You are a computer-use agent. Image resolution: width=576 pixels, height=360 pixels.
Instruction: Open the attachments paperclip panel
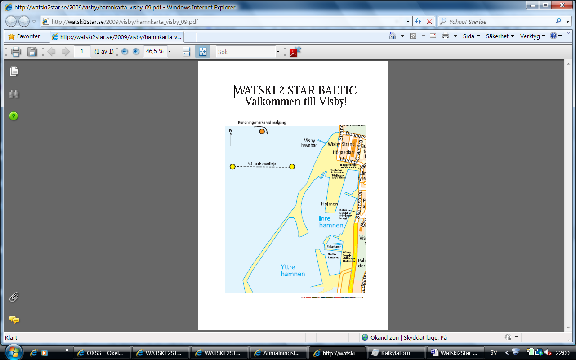14,297
